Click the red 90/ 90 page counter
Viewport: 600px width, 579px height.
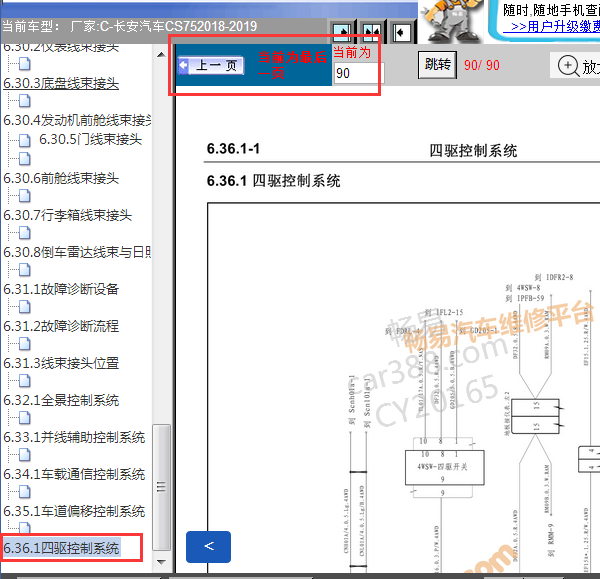(x=482, y=65)
